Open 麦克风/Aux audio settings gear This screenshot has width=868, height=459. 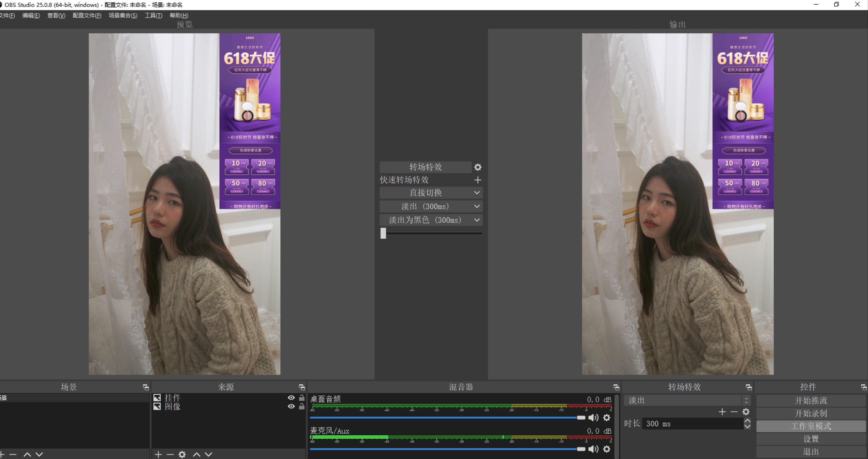tap(606, 449)
